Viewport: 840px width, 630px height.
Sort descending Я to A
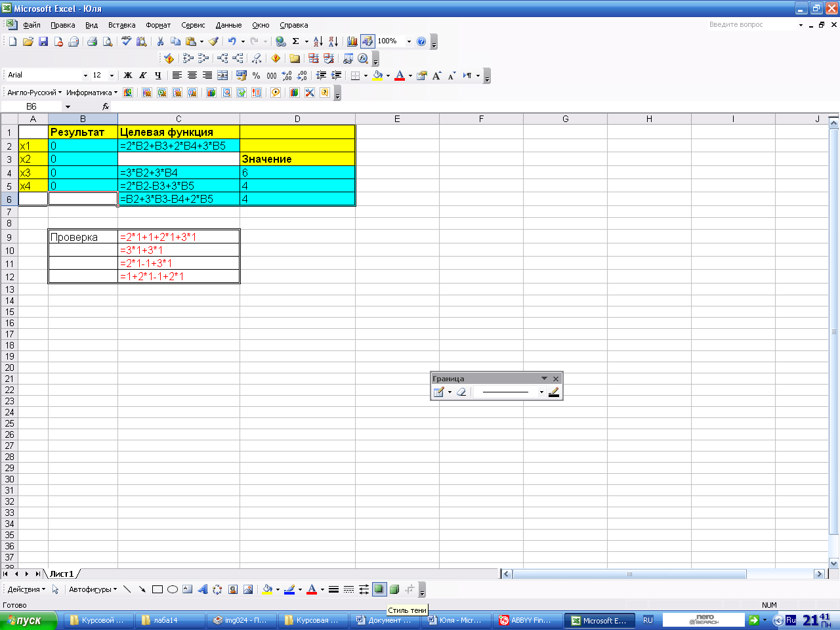(x=333, y=41)
